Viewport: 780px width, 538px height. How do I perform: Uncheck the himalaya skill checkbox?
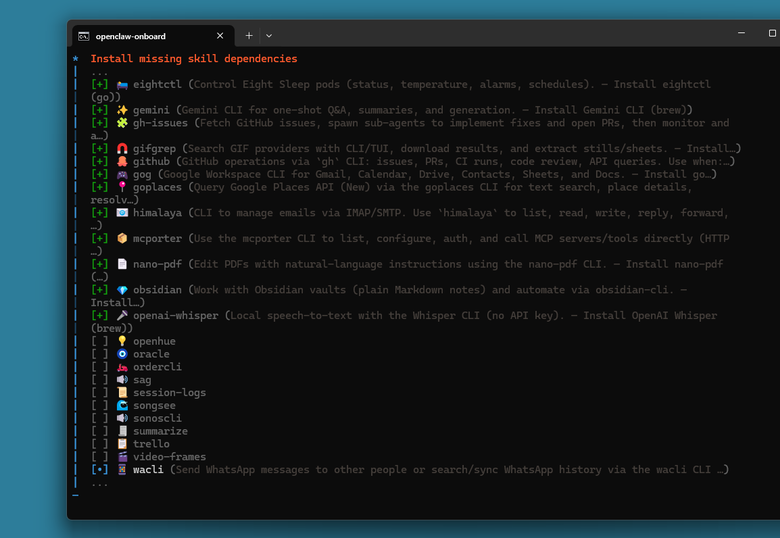point(99,213)
